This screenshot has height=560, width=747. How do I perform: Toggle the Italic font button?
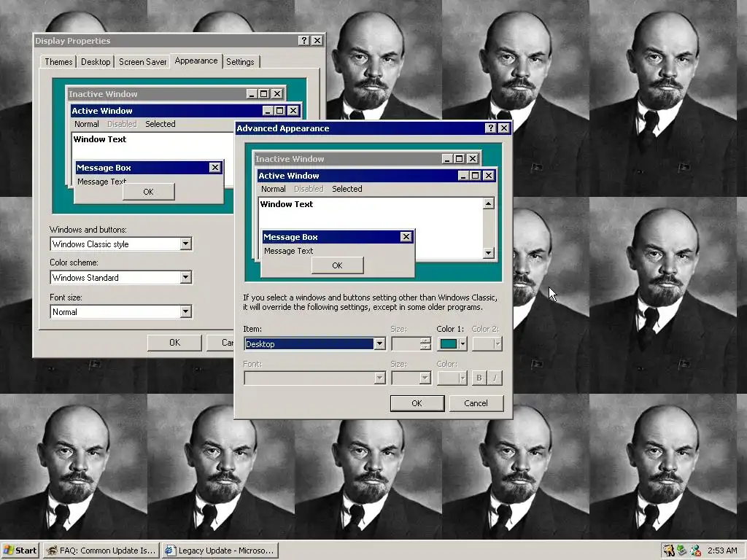[495, 378]
